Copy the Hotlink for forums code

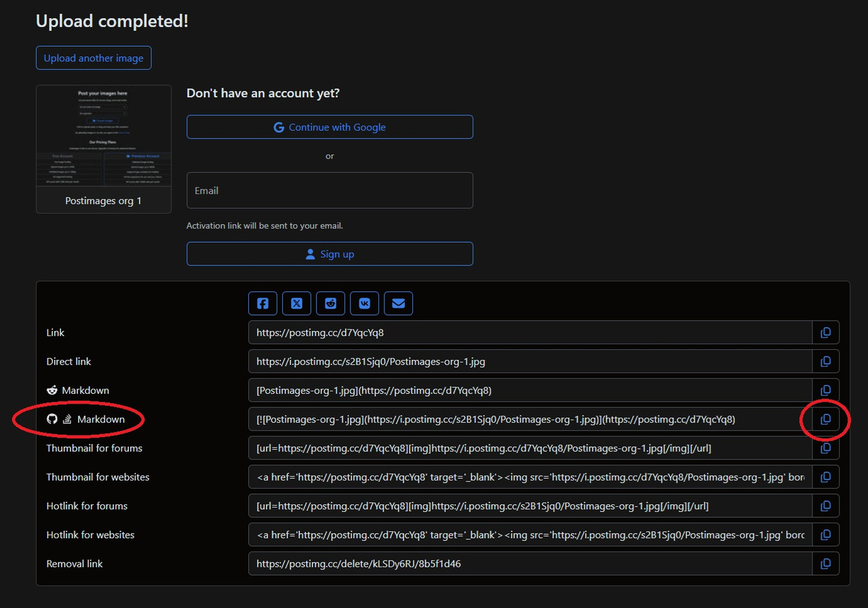[x=825, y=506]
